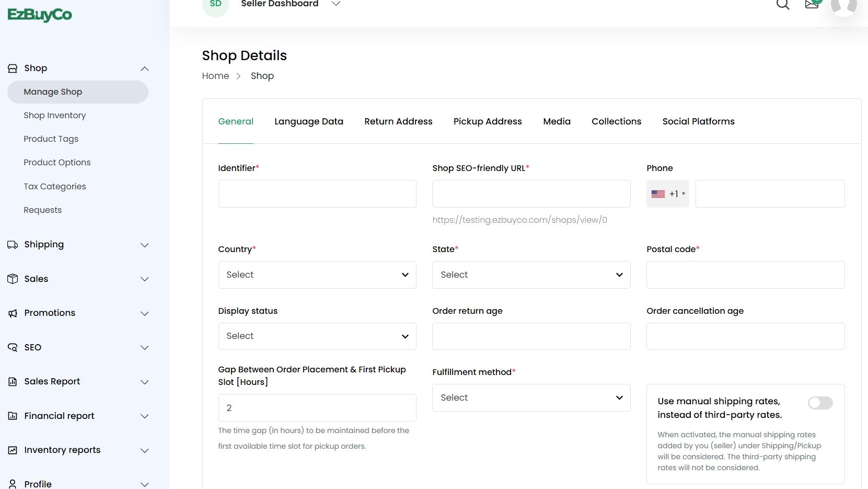Click the Home breadcrumb link
The image size is (868, 489).
[x=215, y=76]
